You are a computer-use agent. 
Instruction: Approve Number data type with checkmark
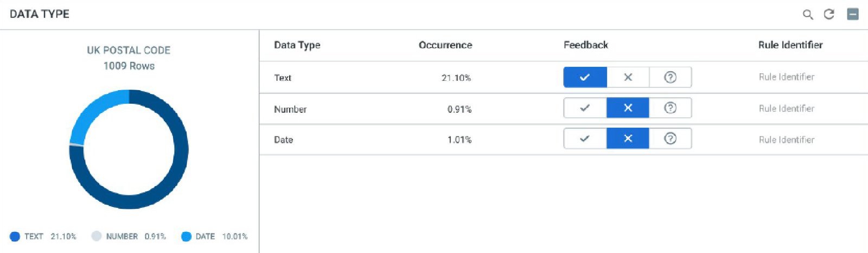[x=585, y=108]
